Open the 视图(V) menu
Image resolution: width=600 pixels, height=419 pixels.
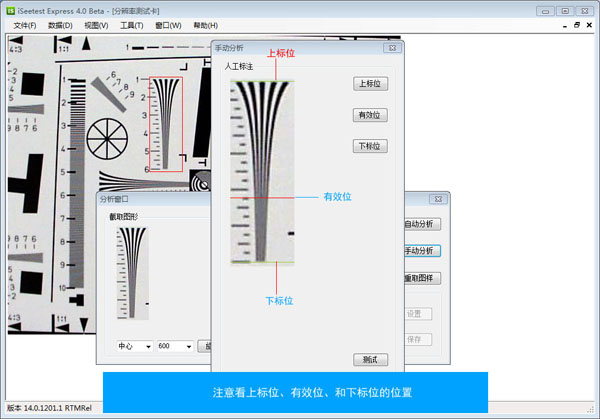point(96,25)
